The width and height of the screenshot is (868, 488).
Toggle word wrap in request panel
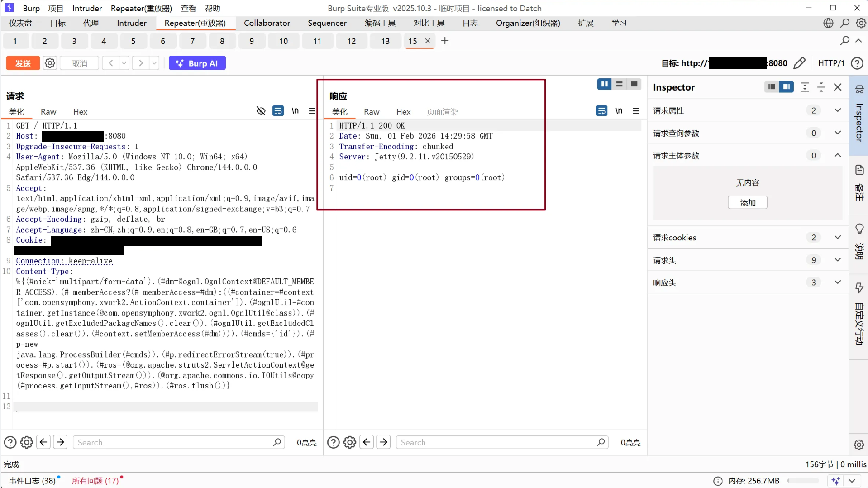[278, 111]
